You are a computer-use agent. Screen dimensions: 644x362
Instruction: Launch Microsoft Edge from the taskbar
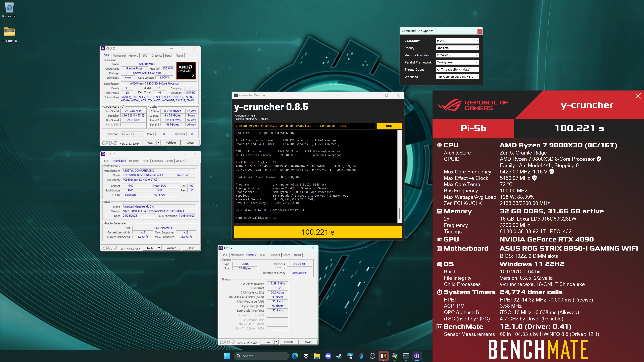click(x=295, y=356)
